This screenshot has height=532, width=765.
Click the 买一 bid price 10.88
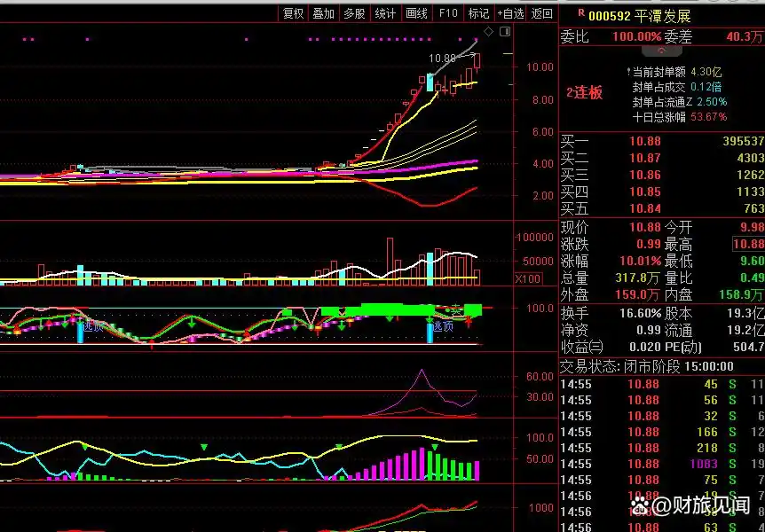point(644,141)
